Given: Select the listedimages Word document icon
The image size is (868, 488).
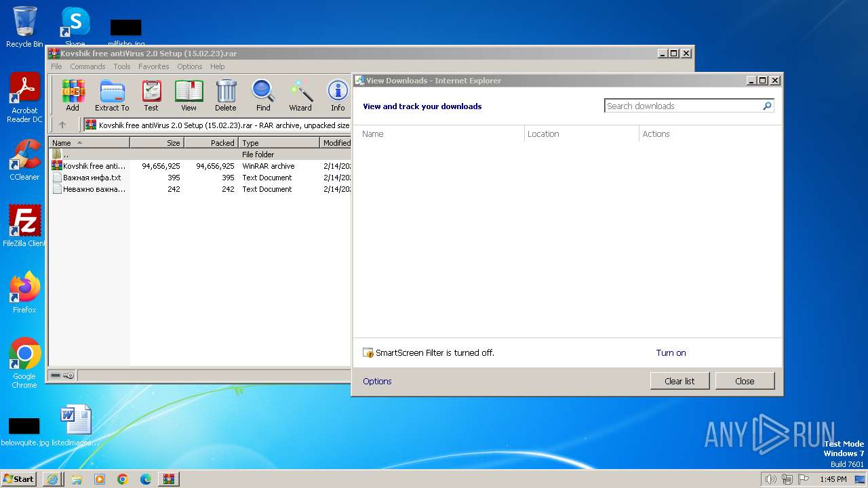Looking at the screenshot, I should [75, 426].
